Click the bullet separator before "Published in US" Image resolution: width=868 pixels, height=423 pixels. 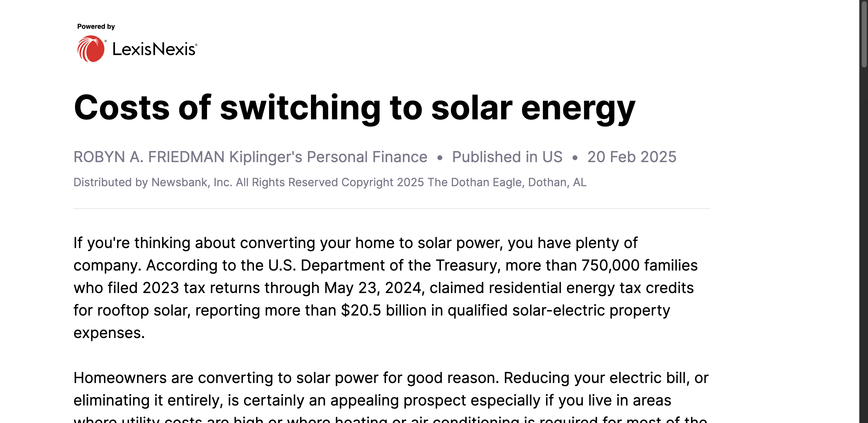click(439, 158)
